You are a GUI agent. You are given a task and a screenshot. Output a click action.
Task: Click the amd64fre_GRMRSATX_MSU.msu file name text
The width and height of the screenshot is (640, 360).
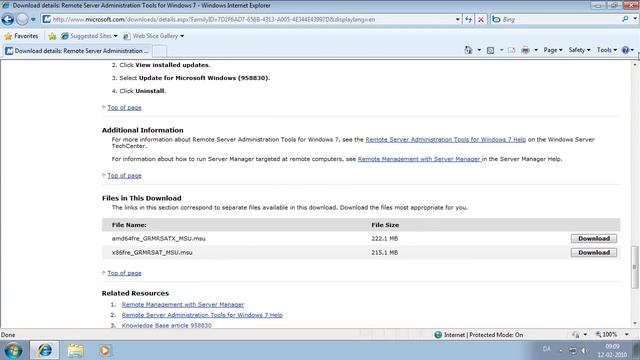[158, 238]
